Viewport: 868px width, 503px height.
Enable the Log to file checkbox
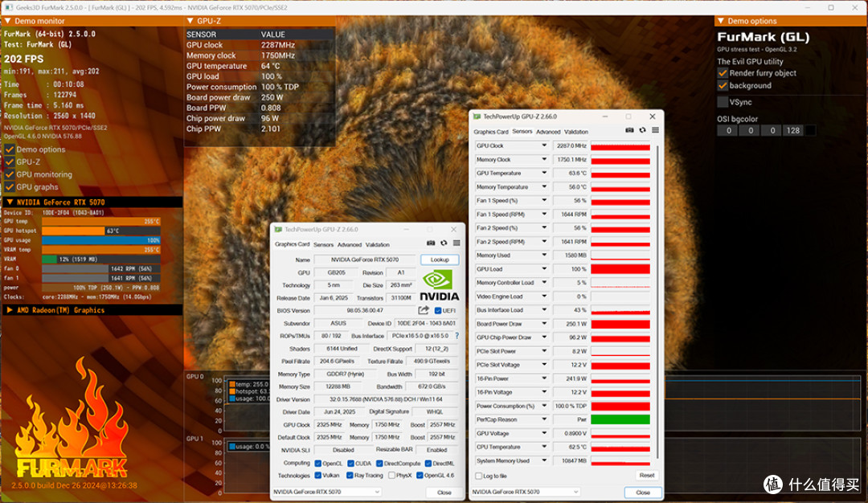(x=479, y=476)
